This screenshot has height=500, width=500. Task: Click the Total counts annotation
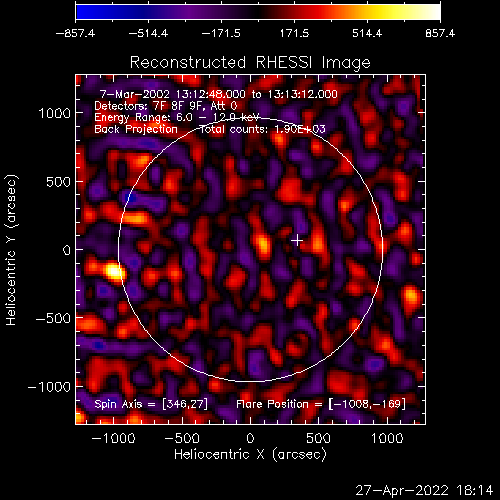(262, 129)
